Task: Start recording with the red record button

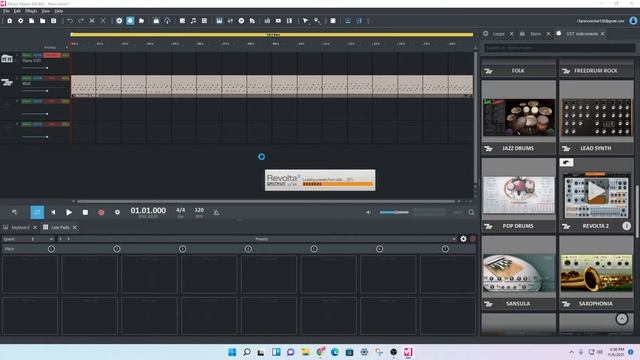Action: [101, 212]
